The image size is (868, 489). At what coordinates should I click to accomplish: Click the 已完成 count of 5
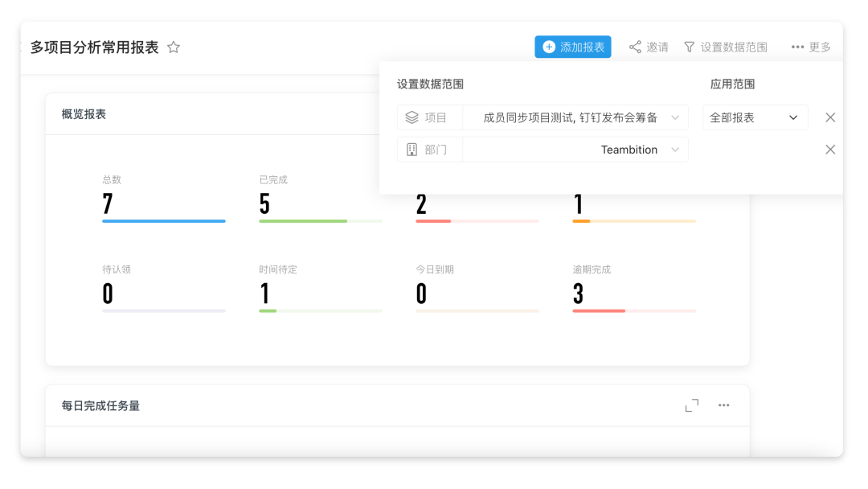click(x=264, y=204)
